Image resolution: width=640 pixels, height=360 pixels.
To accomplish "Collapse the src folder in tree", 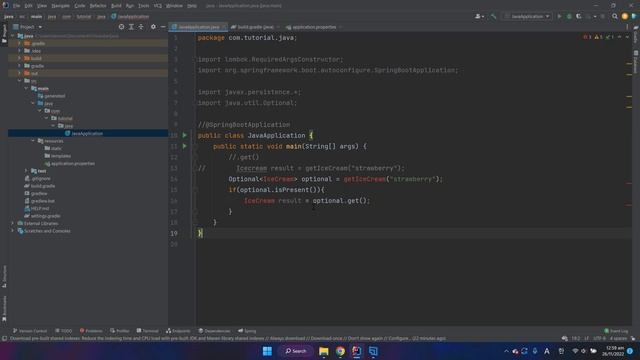I will [19, 81].
